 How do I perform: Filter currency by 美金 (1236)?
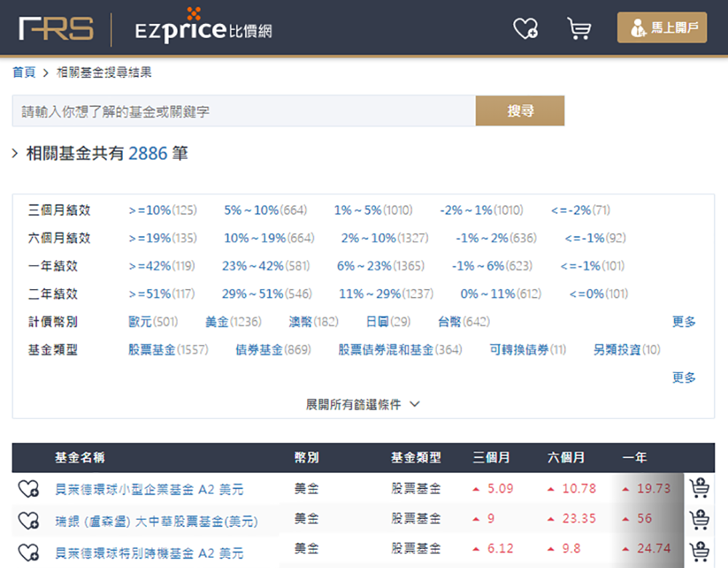(x=234, y=322)
